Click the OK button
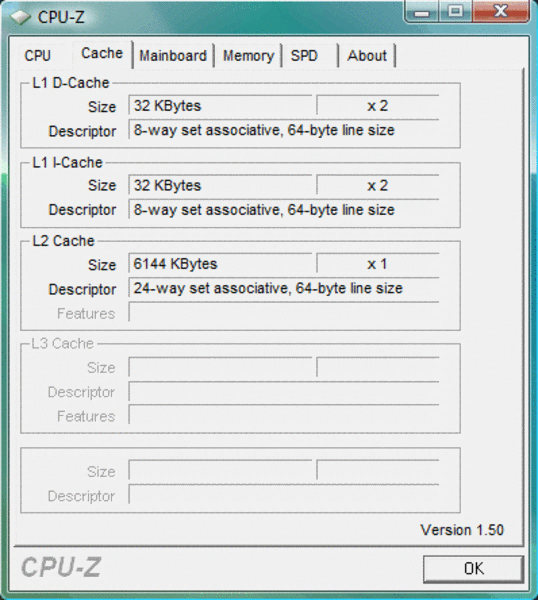Viewport: 538px width, 600px height. tap(473, 569)
